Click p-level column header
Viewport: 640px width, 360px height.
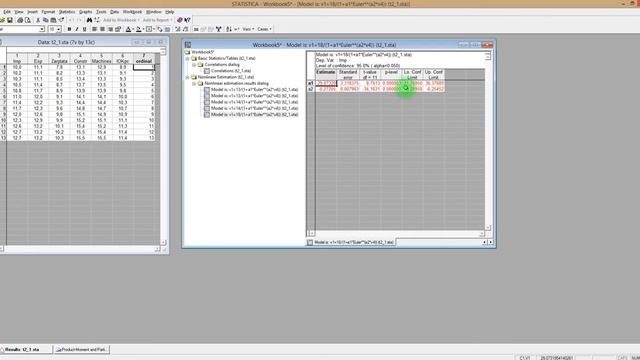391,74
